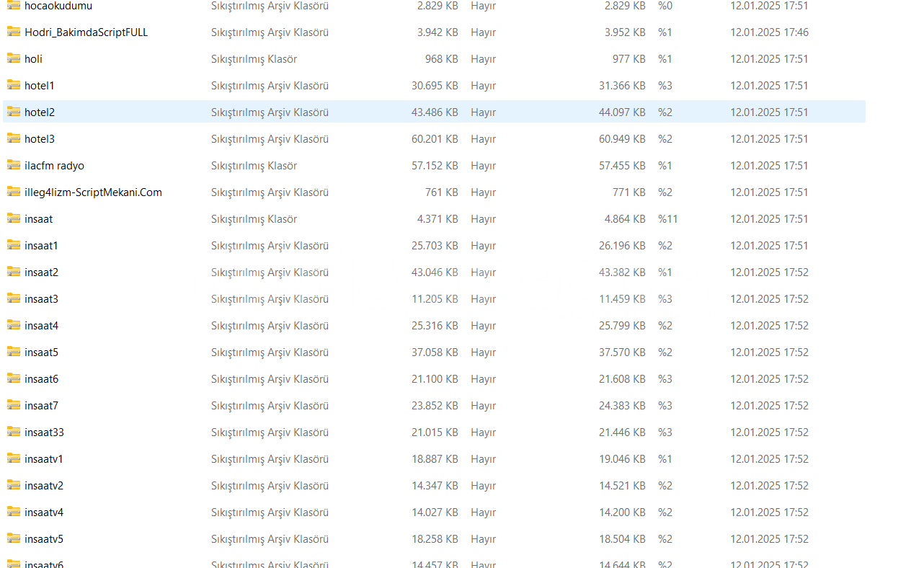Click the illeg4lizm-ScriptMekani.Com zip icon

[14, 192]
